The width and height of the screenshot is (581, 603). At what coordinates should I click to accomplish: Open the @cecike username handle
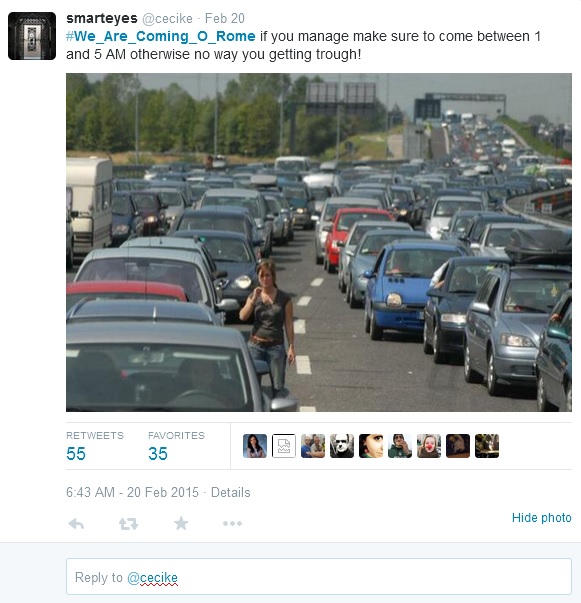(167, 18)
